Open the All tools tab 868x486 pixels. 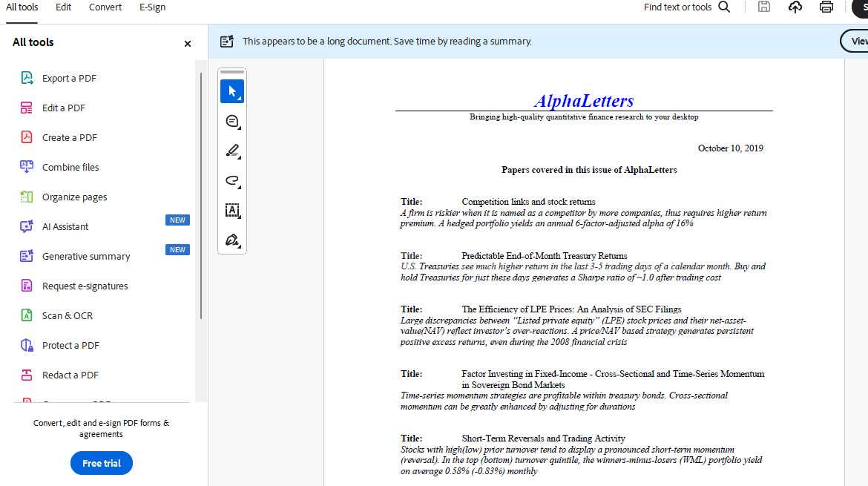[22, 7]
